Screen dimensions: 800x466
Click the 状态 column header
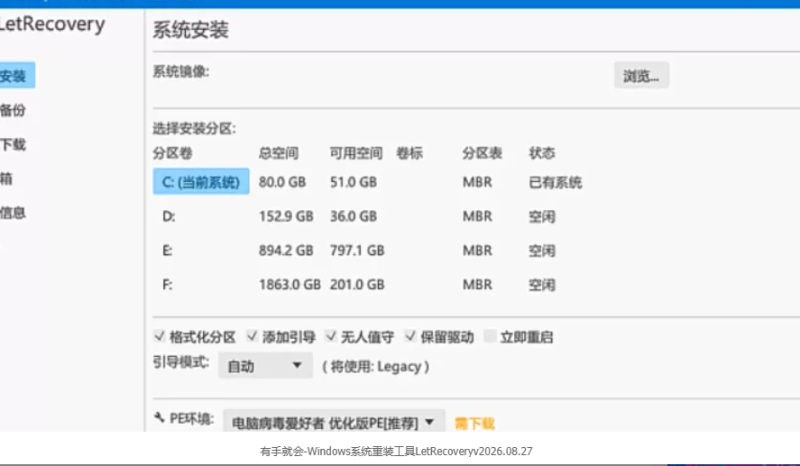point(542,153)
